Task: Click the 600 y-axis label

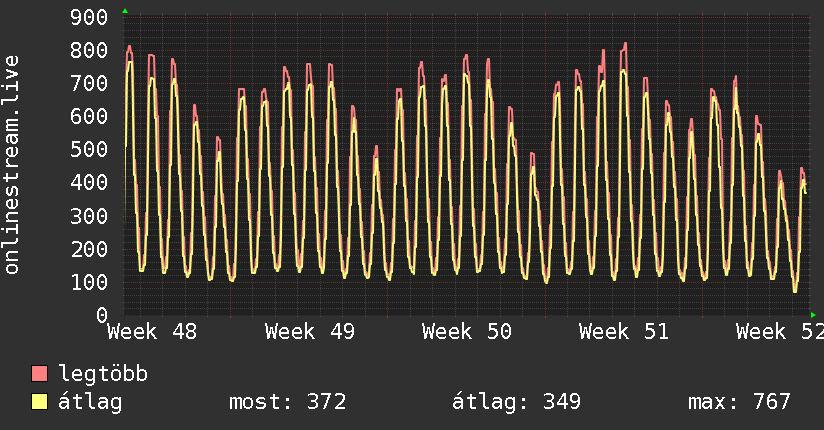Action: point(89,116)
